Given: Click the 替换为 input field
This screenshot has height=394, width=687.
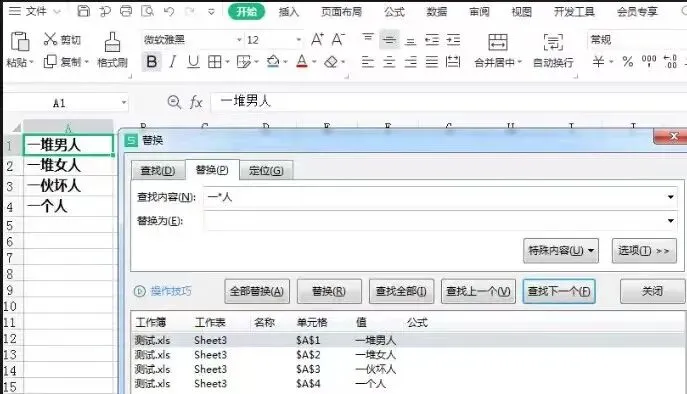Looking at the screenshot, I should (x=439, y=220).
